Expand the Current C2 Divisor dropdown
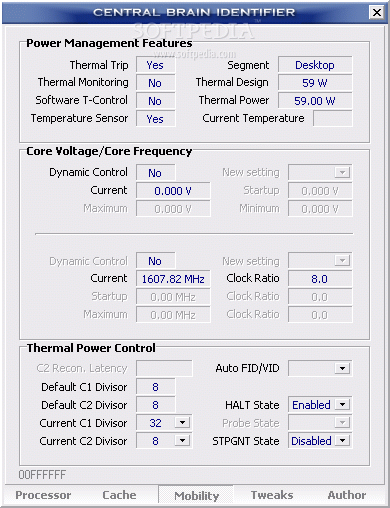The width and height of the screenshot is (390, 508). coord(182,441)
